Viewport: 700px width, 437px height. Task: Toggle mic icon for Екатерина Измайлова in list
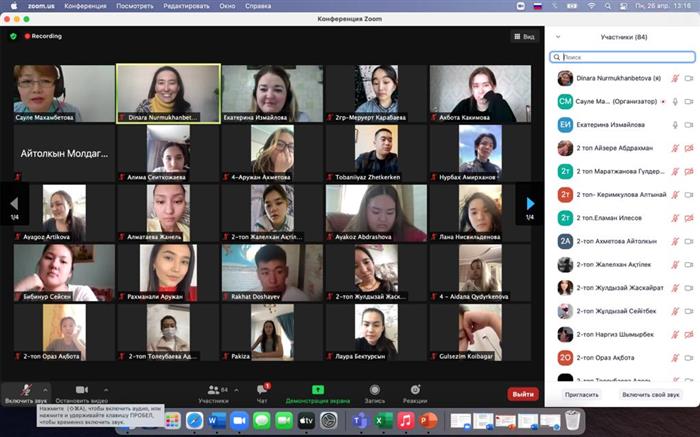click(x=675, y=124)
